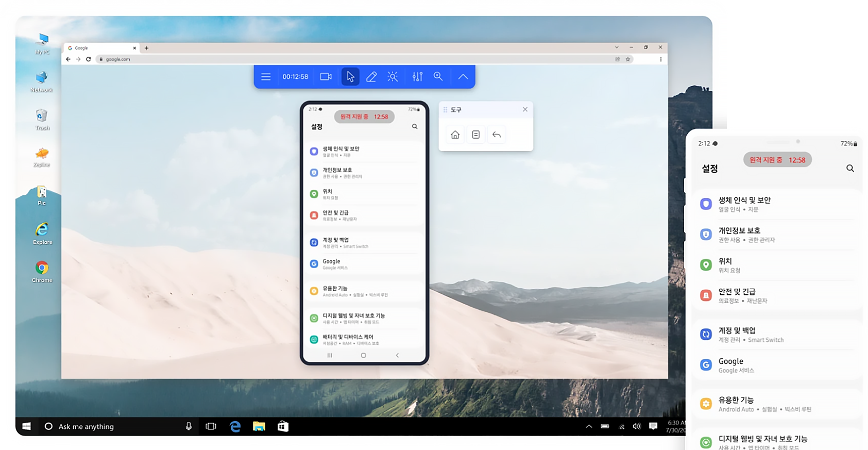Open 생체 인식 및 보안 in mirrored phone
Viewport: 868px width, 450px height.
pyautogui.click(x=365, y=152)
